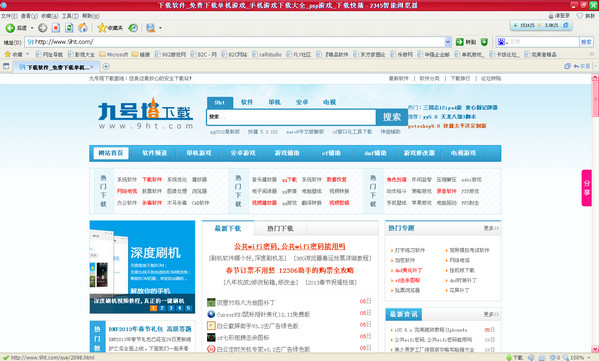Switch to the 热门下载 tab
599x361 pixels.
click(x=280, y=228)
